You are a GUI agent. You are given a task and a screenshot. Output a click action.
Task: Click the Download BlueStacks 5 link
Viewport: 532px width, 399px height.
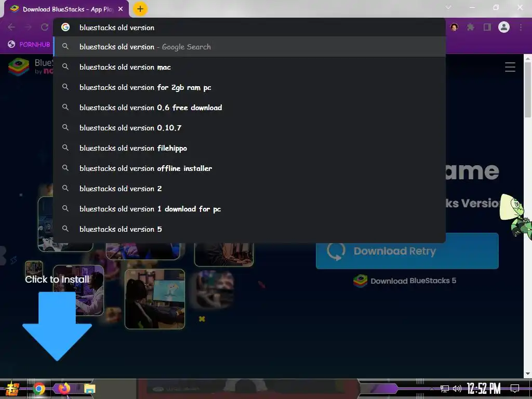[x=405, y=281]
